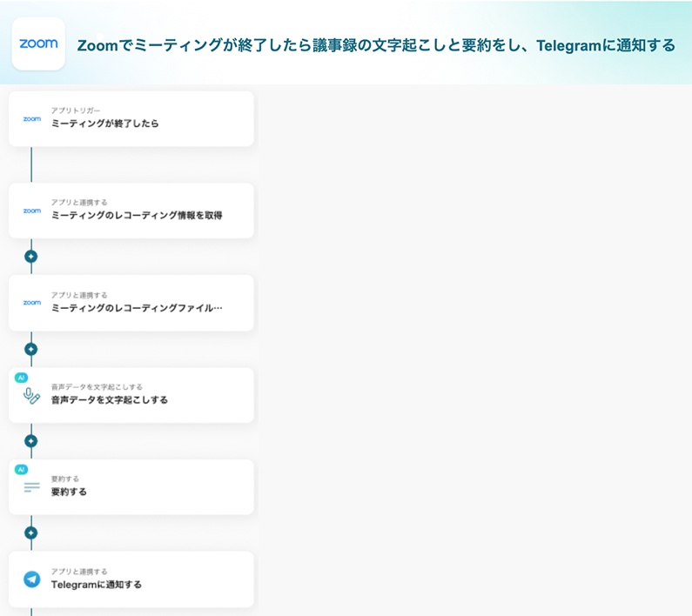692x616 pixels.
Task: Add step after 音声データを文字起こしする via plus node
Action: pos(30,441)
